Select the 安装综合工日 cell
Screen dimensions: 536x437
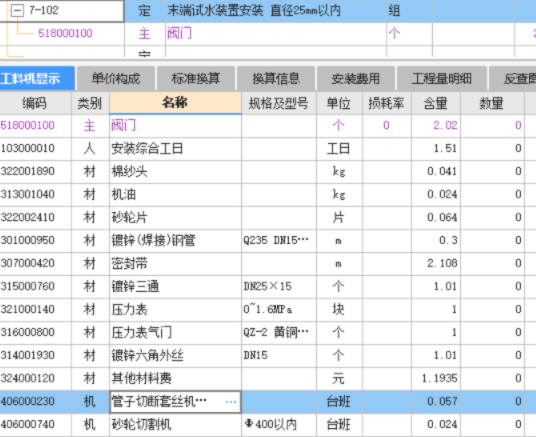coord(175,148)
